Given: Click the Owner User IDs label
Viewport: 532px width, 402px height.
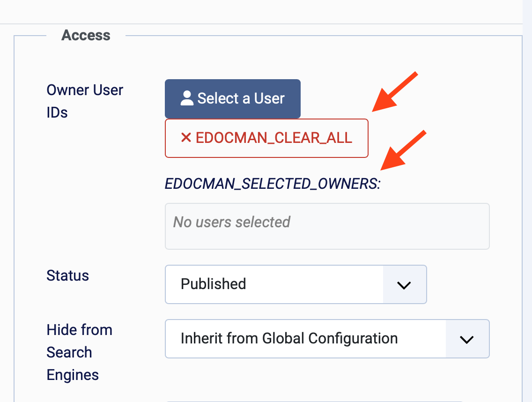Looking at the screenshot, I should click(85, 101).
